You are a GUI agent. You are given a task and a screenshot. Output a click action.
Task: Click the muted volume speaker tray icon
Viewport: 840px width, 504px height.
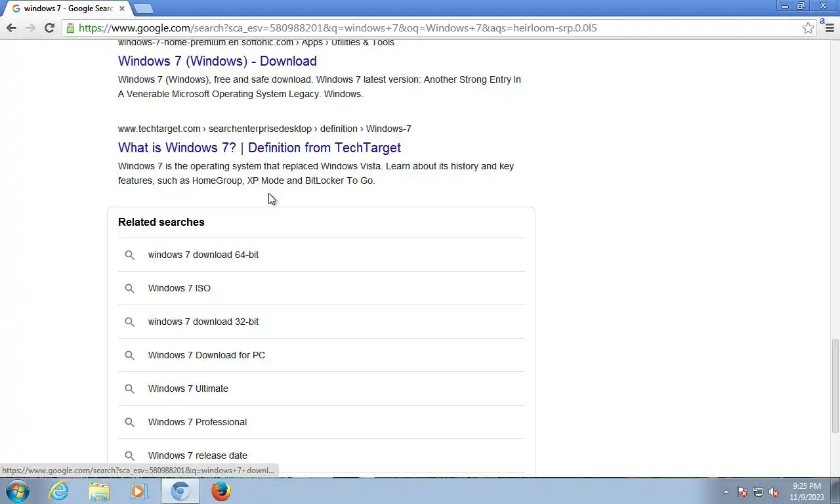pyautogui.click(x=774, y=492)
